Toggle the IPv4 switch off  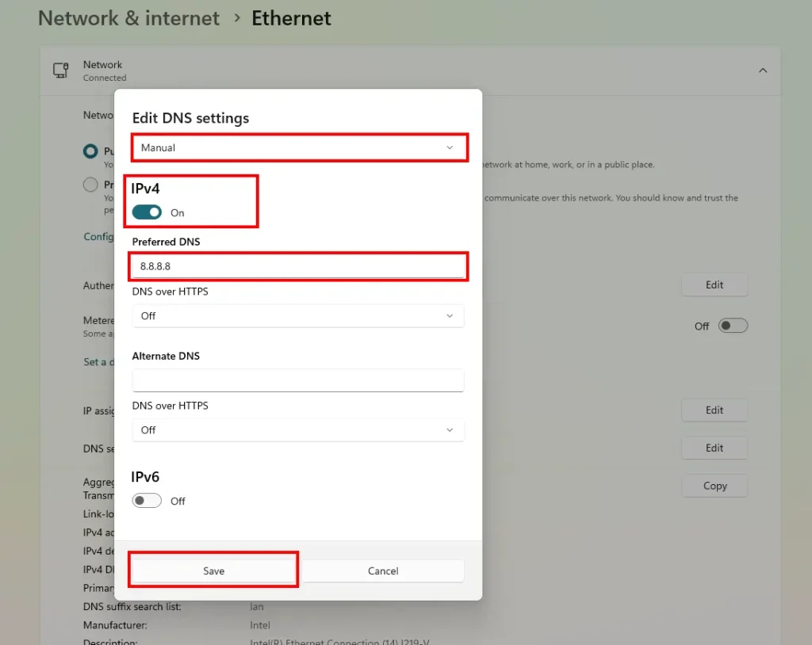[x=147, y=212]
